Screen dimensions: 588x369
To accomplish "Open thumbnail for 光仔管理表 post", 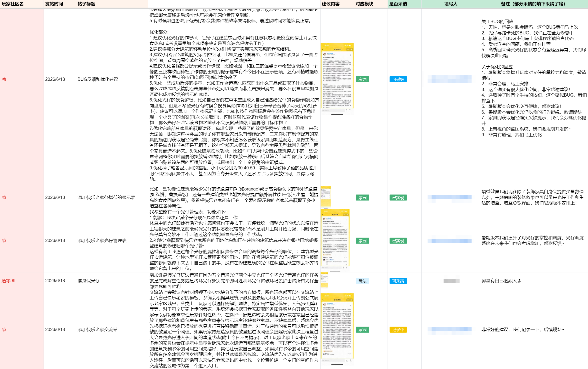I will pyautogui.click(x=335, y=240).
